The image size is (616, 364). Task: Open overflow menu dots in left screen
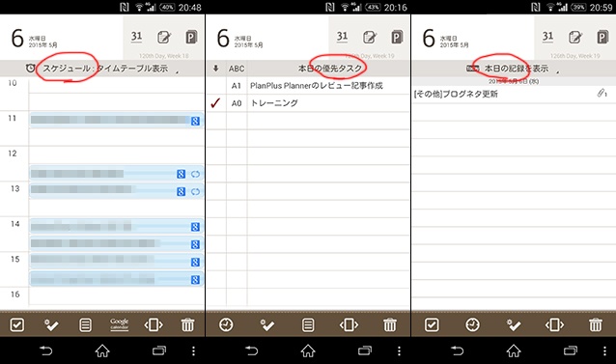point(193,350)
